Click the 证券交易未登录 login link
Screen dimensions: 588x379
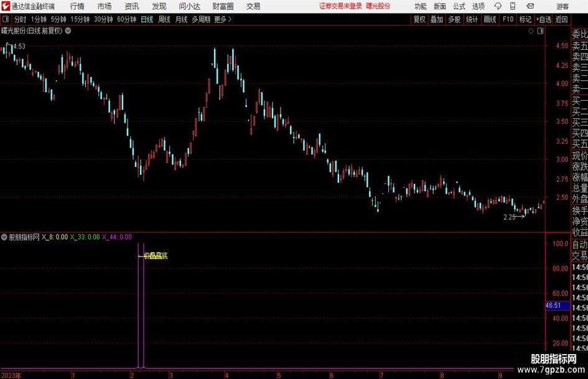pos(340,6)
